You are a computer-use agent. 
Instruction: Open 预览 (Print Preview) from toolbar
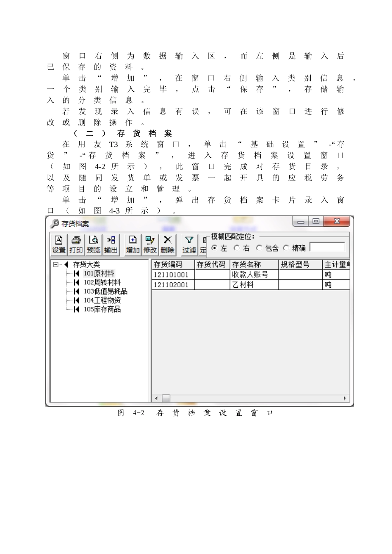pos(93,244)
